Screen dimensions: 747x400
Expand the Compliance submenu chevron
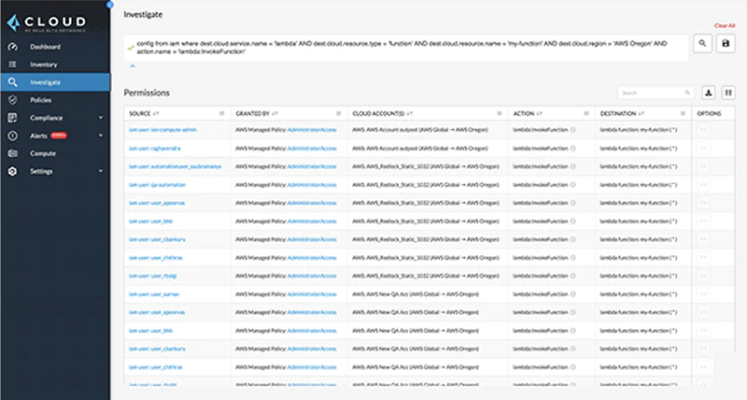pos(100,118)
